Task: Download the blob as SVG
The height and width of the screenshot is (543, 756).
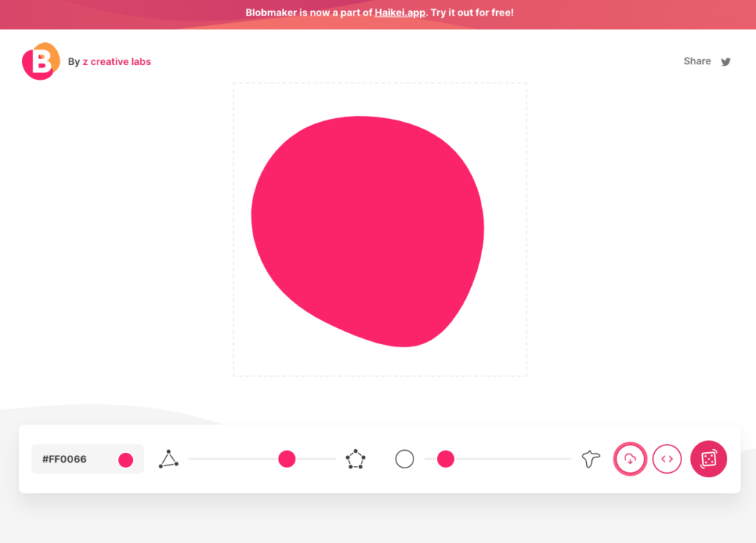Action: (x=630, y=459)
